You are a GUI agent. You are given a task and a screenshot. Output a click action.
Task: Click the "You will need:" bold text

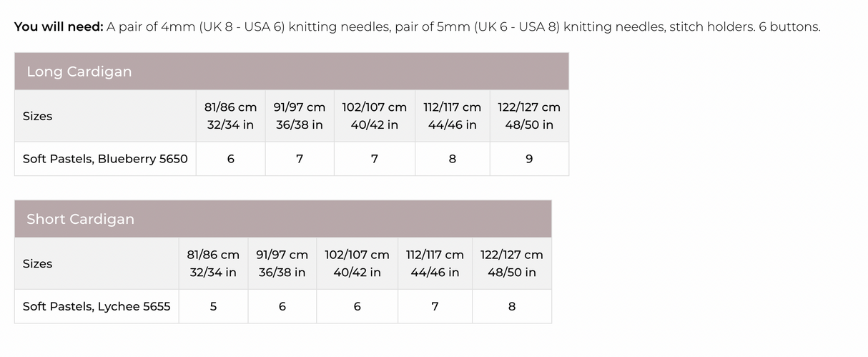tap(59, 27)
